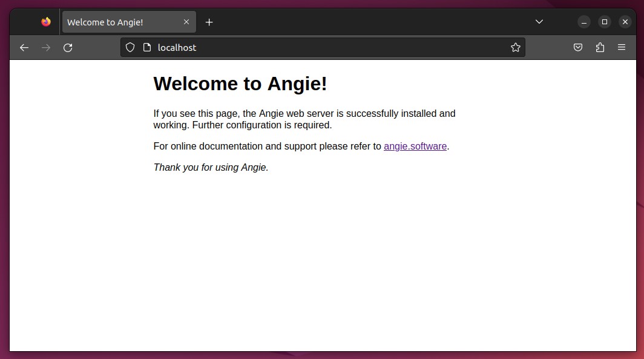
Task: Bookmark this page with the star
Action: (x=516, y=48)
